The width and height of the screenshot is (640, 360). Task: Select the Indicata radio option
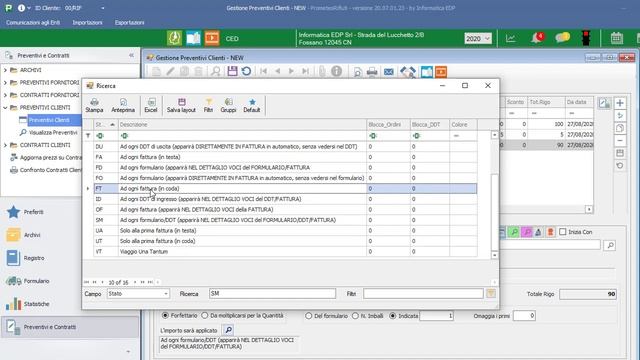[x=393, y=316]
